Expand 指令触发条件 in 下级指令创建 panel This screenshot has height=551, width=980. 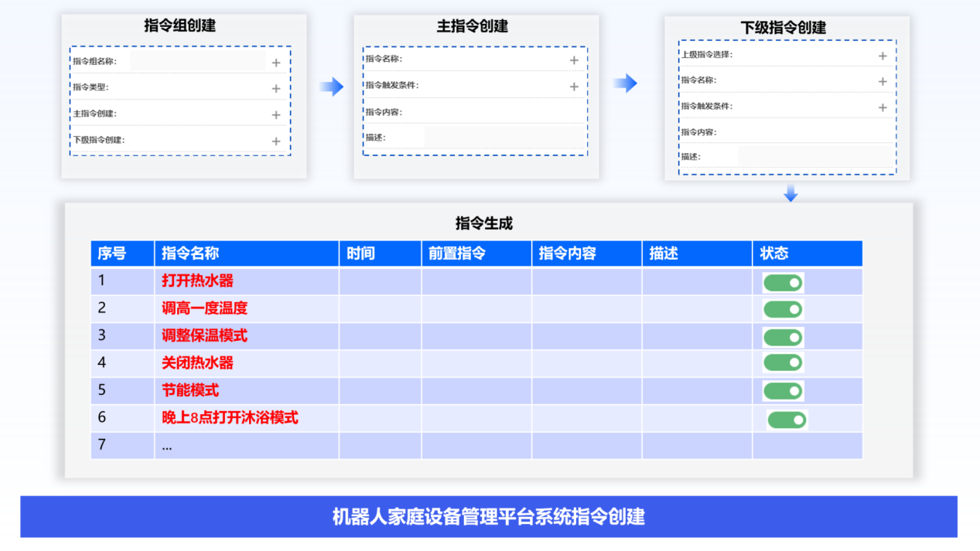click(x=883, y=107)
